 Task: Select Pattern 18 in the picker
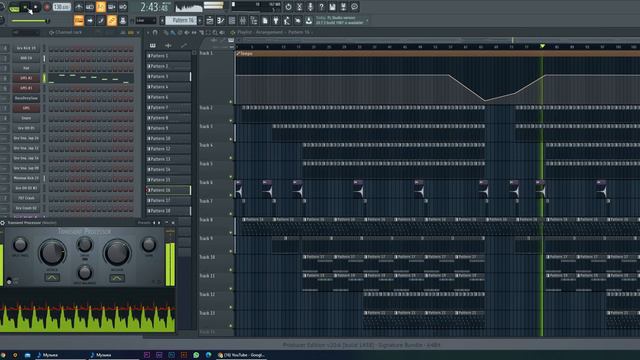168,211
